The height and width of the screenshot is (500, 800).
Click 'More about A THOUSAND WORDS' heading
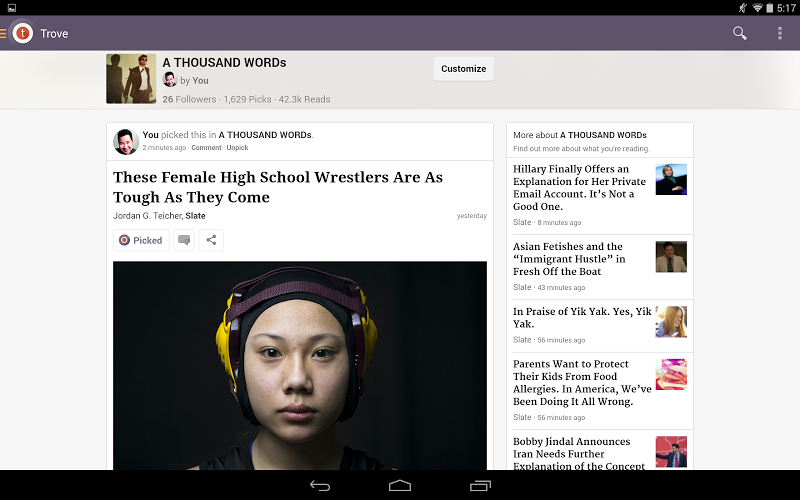click(x=580, y=135)
